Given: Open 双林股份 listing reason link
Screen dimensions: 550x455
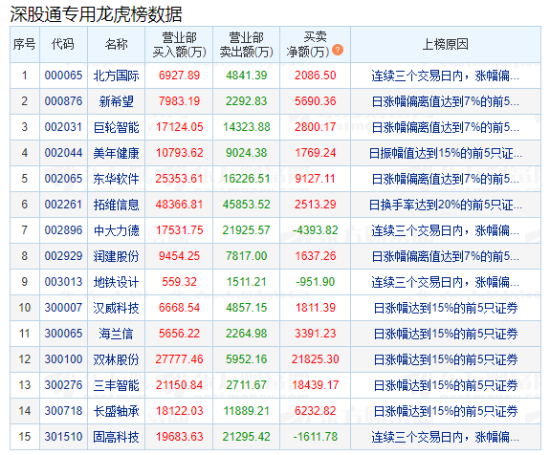Looking at the screenshot, I should (x=445, y=359).
